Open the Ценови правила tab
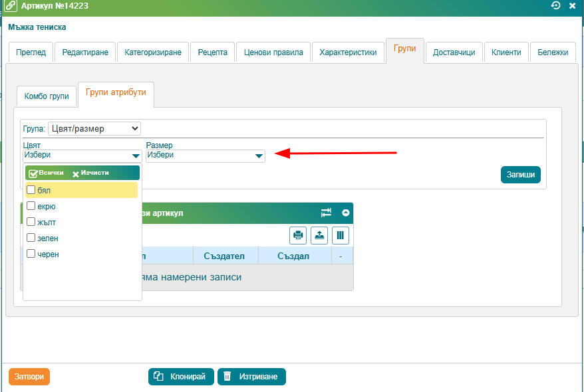The height and width of the screenshot is (392, 584). coord(273,52)
